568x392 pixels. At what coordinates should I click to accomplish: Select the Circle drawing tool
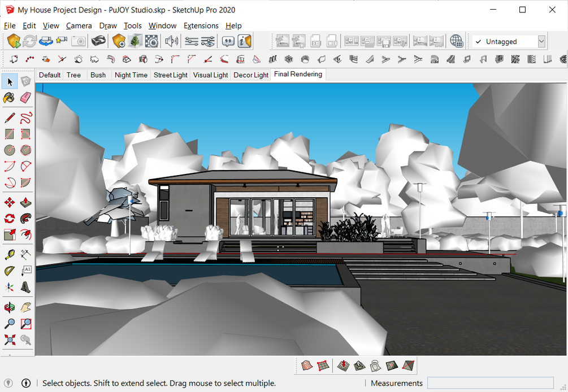tap(10, 150)
